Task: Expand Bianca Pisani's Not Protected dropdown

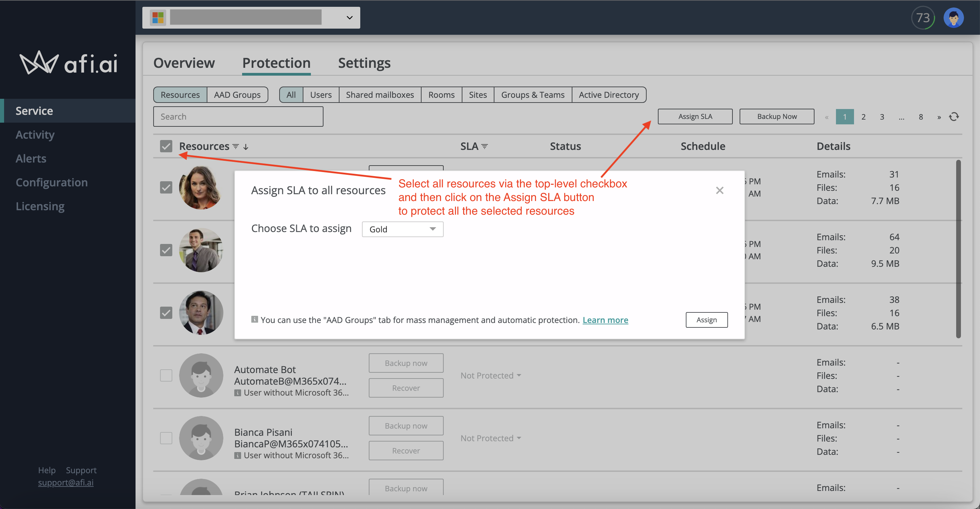Action: (491, 438)
